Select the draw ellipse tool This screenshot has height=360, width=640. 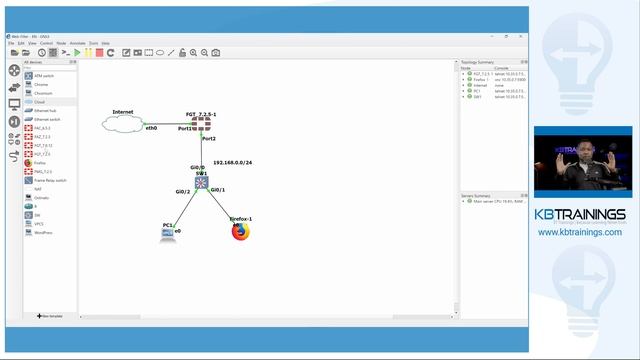[x=160, y=53]
